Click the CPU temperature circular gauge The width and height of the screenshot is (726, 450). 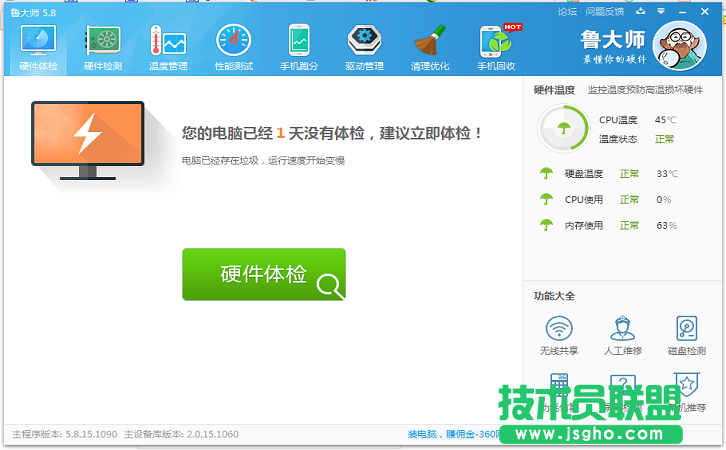click(563, 128)
